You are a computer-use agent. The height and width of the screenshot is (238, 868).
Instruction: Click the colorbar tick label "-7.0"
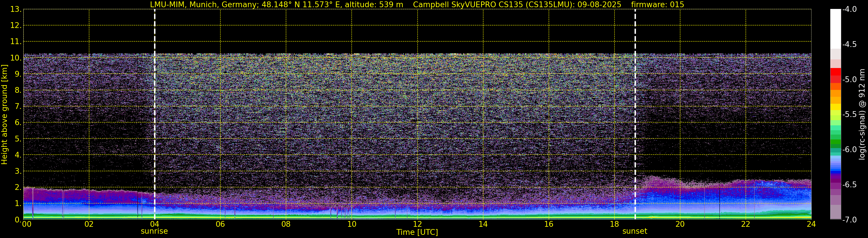(x=849, y=220)
